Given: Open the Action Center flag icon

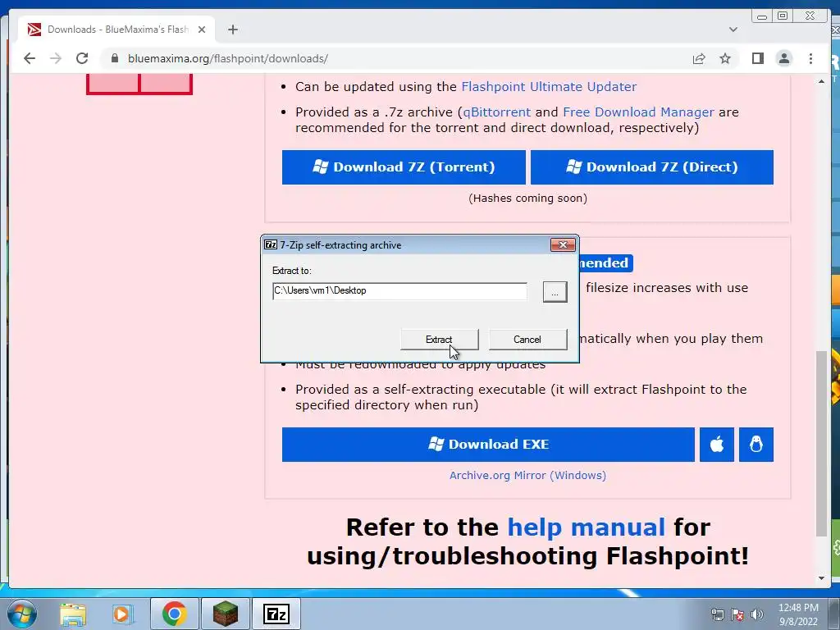Looking at the screenshot, I should click(x=737, y=614).
